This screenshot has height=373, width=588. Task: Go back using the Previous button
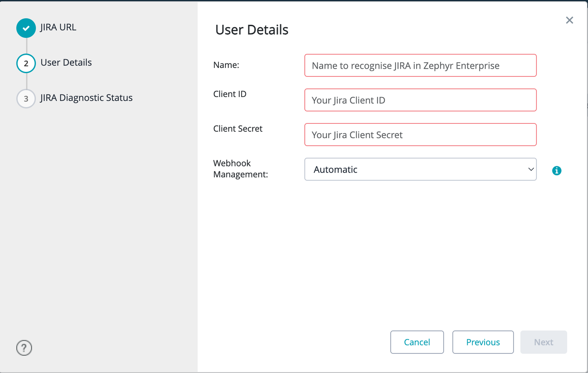pos(483,342)
